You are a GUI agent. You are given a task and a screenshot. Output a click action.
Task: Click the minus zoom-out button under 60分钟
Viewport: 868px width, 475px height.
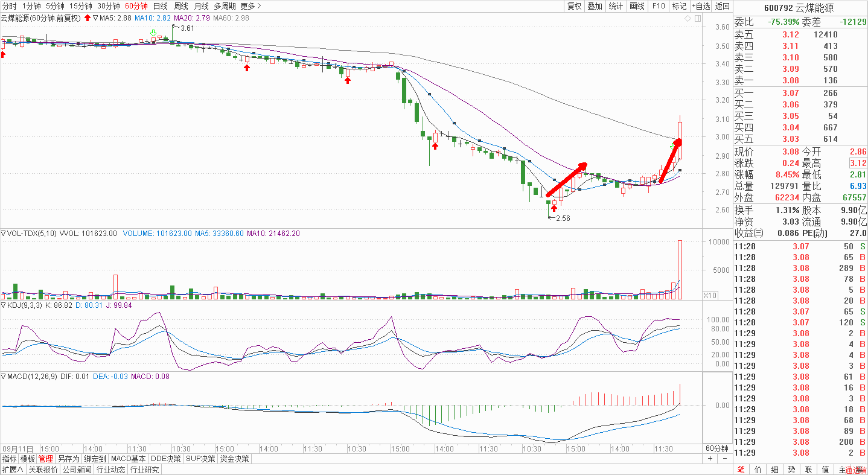click(x=725, y=459)
